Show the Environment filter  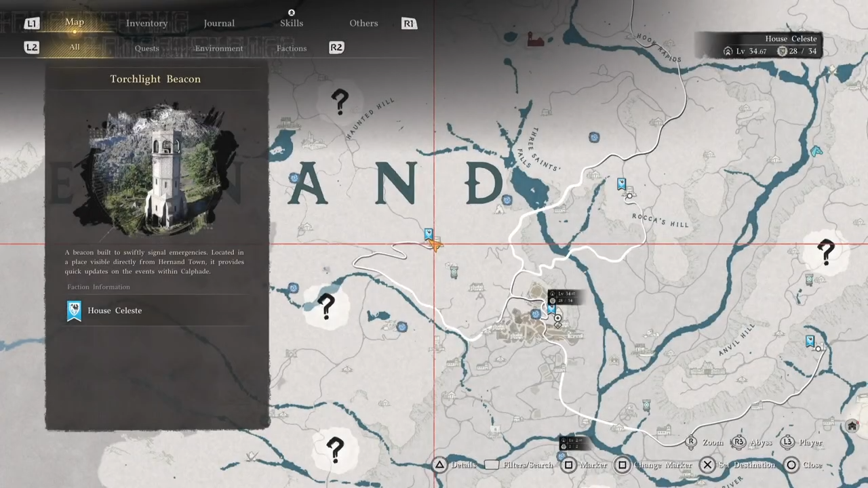(x=219, y=48)
